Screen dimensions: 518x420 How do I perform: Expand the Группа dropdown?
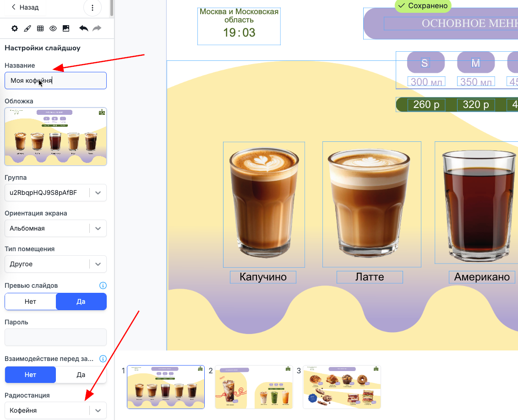55,193
